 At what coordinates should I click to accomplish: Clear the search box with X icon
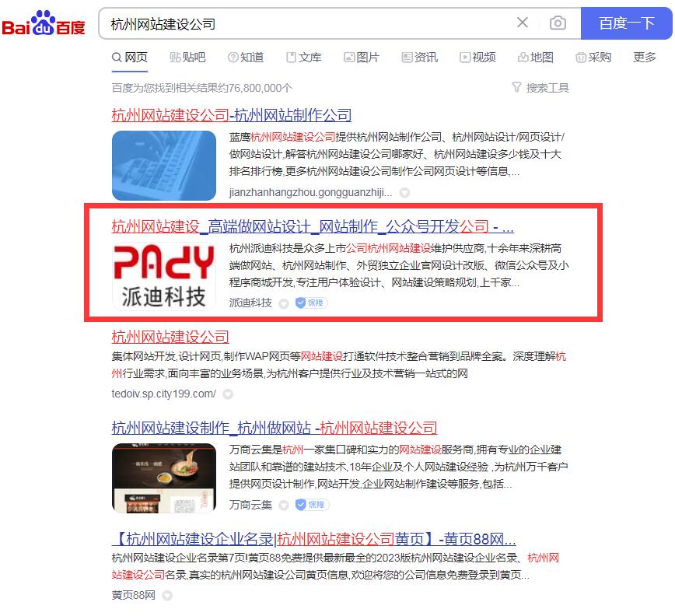(x=522, y=23)
